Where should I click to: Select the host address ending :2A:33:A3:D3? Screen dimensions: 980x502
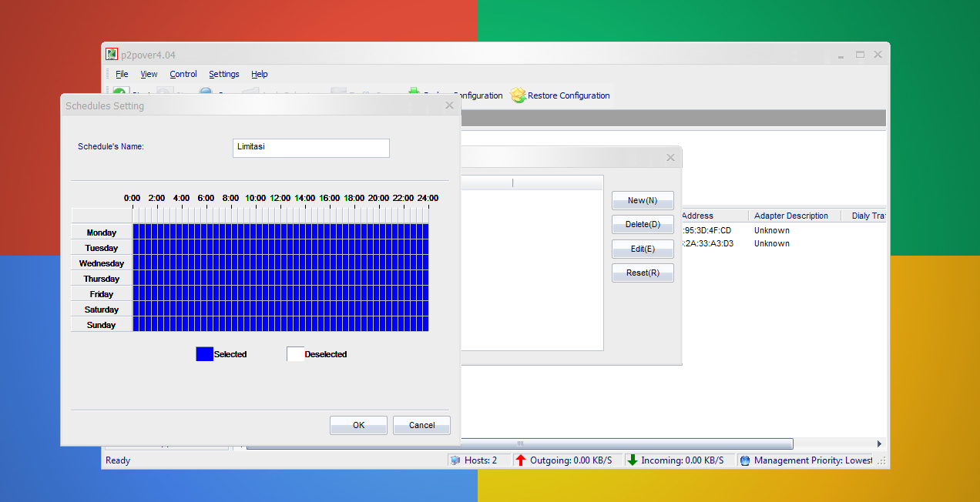coord(708,243)
